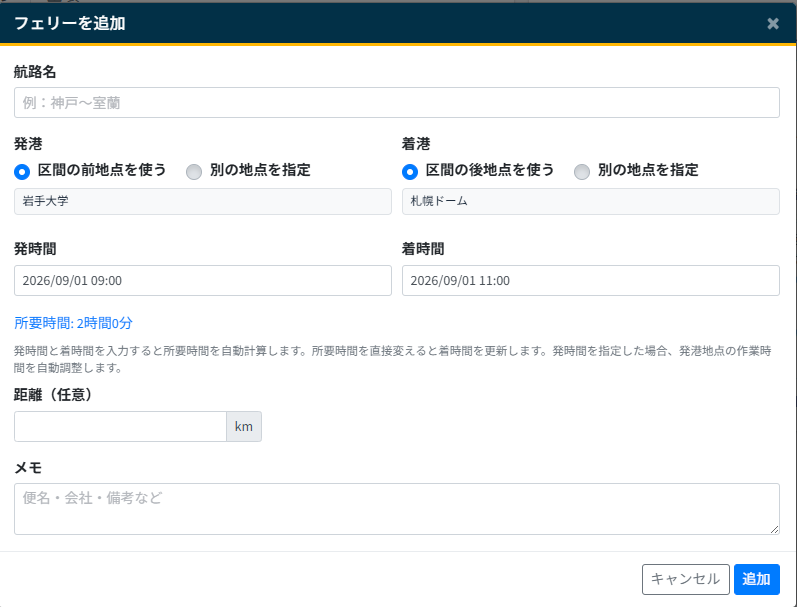797x607 pixels.
Task: Grab the memo textarea resize handle
Action: click(774, 529)
